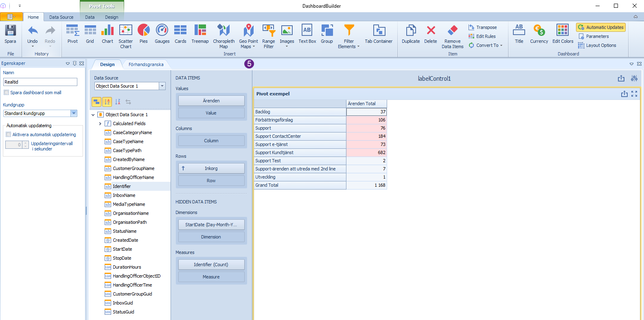Save the dashboard with Spara icon
The image size is (644, 320).
tap(10, 34)
